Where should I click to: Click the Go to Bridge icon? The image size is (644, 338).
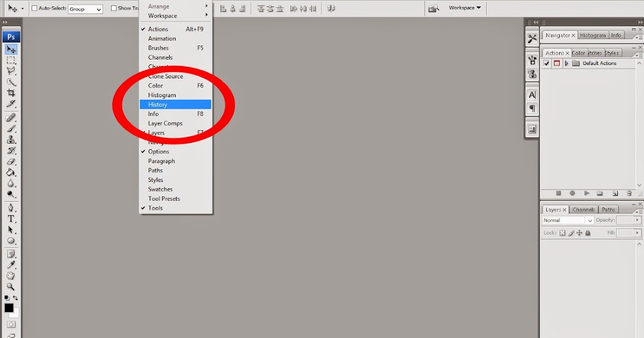434,8
